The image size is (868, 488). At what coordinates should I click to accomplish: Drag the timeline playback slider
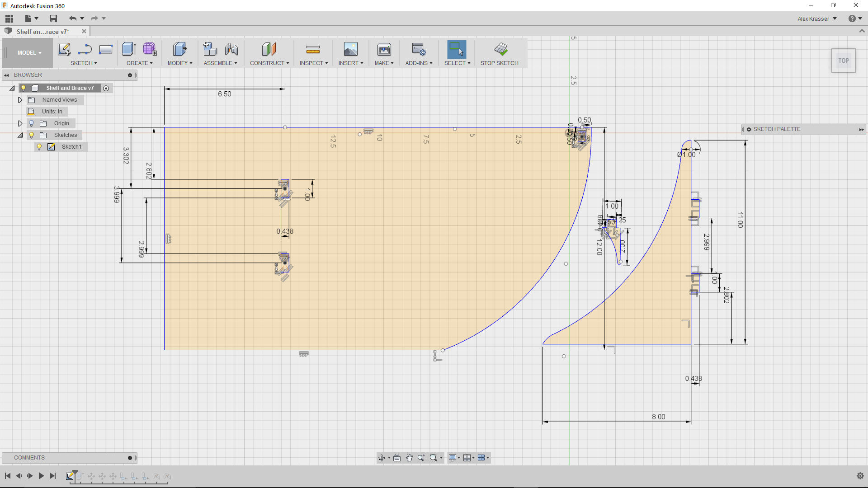(75, 474)
